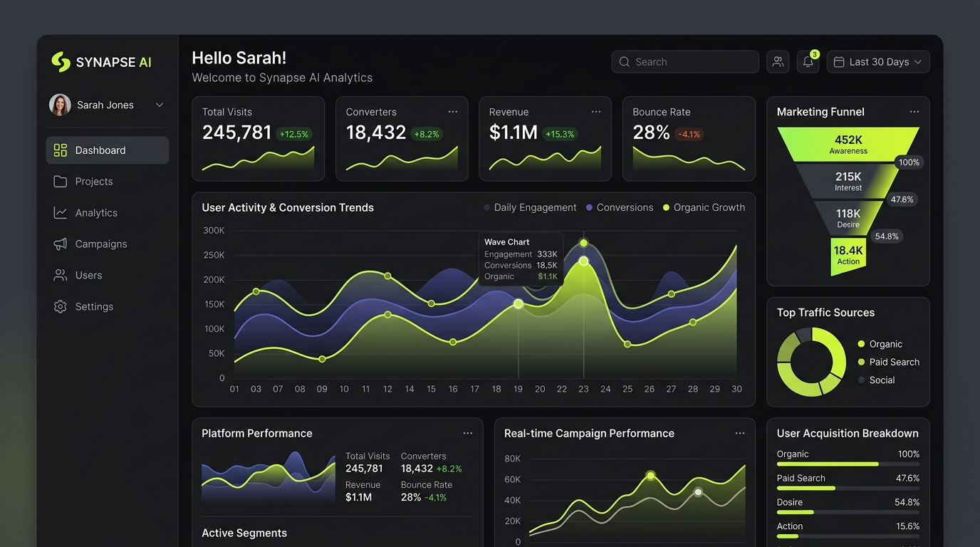Click the 118K funnel stage

848,218
